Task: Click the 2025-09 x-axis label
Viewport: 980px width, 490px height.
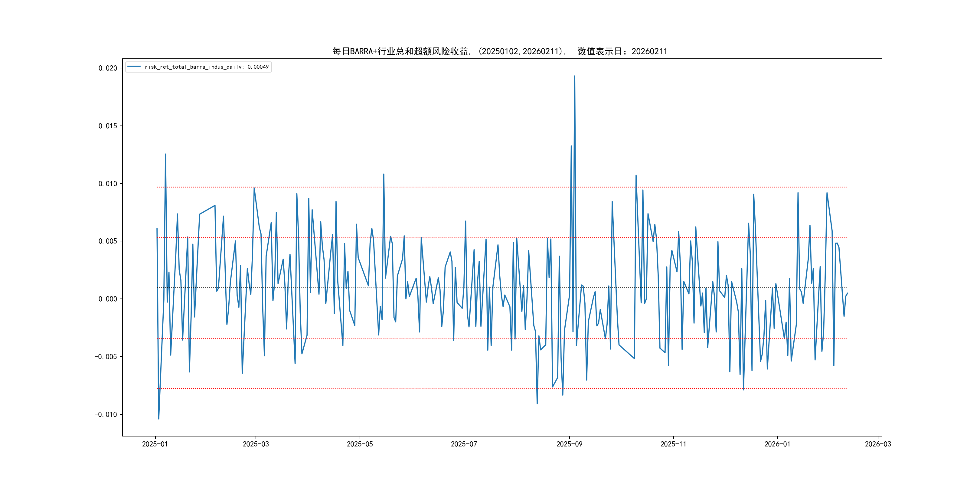Action: (569, 444)
